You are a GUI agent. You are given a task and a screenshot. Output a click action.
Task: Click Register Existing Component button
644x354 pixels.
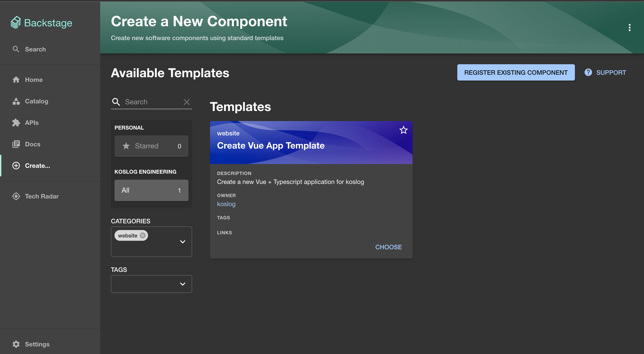[516, 72]
